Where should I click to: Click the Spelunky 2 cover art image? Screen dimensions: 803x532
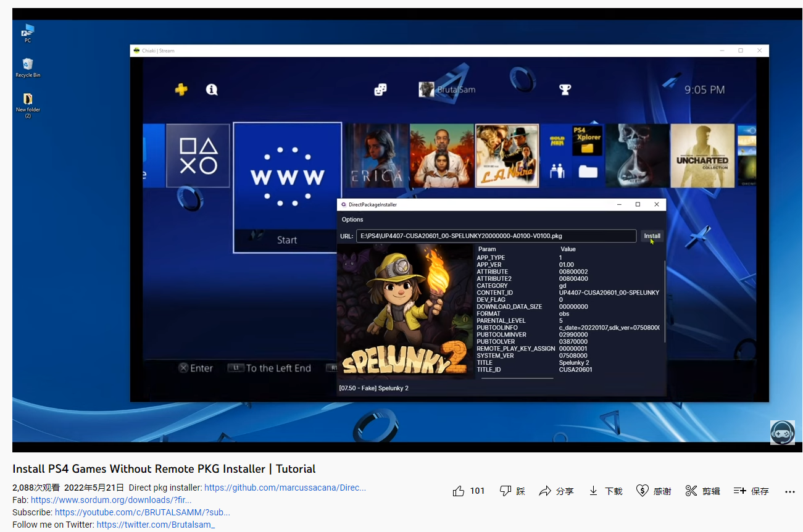click(405, 312)
